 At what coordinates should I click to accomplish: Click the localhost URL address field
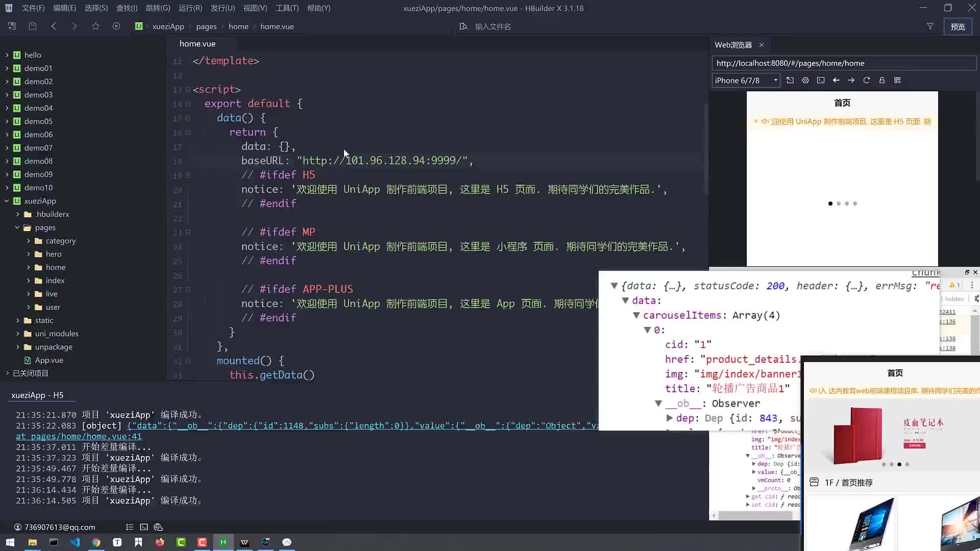click(844, 63)
